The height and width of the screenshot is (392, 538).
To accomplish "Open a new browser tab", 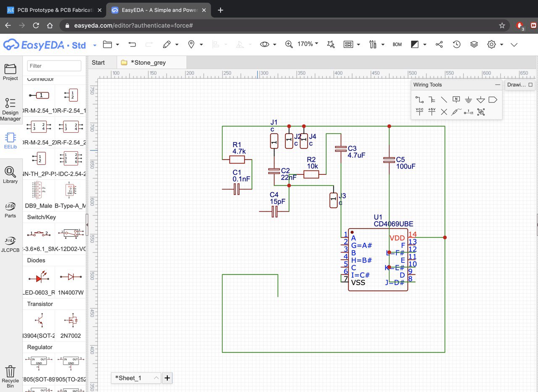I will pos(220,10).
